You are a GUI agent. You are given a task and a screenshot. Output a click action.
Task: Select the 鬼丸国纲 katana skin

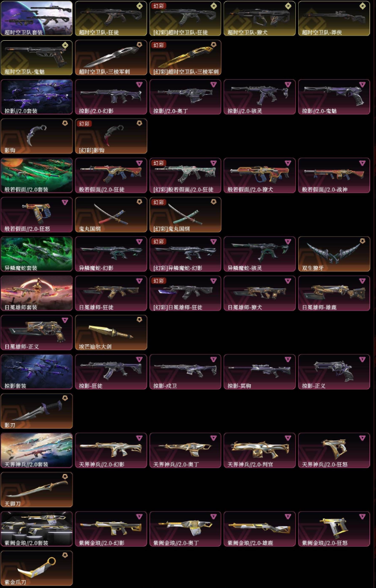pos(111,215)
